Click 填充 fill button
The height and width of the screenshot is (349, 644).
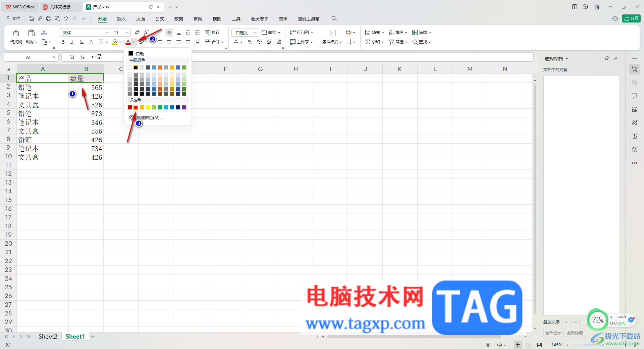click(x=374, y=33)
